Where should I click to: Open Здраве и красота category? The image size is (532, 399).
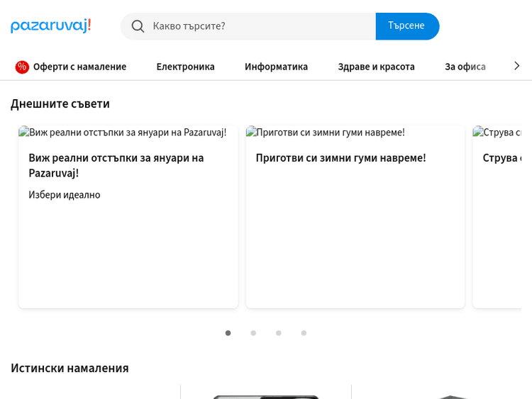[x=376, y=67]
